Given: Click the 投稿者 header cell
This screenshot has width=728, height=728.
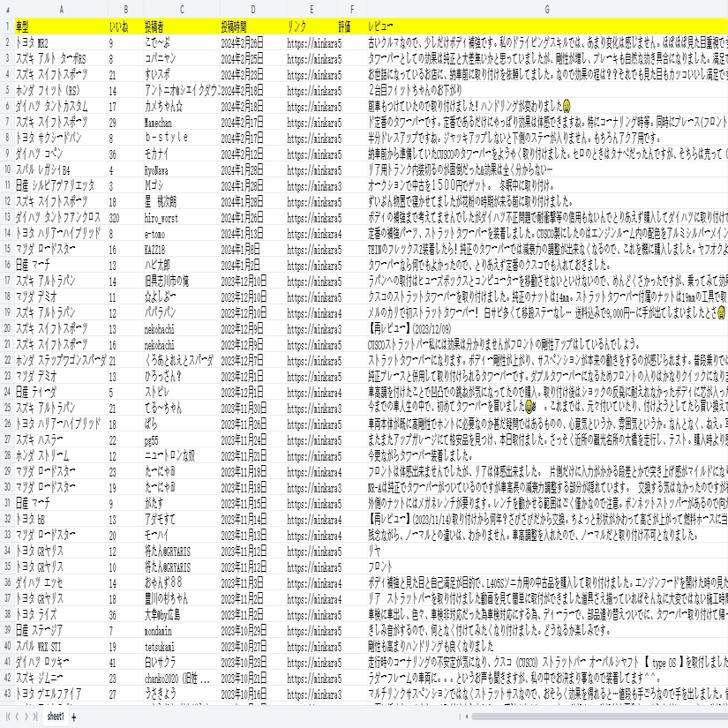Looking at the screenshot, I should point(182,26).
